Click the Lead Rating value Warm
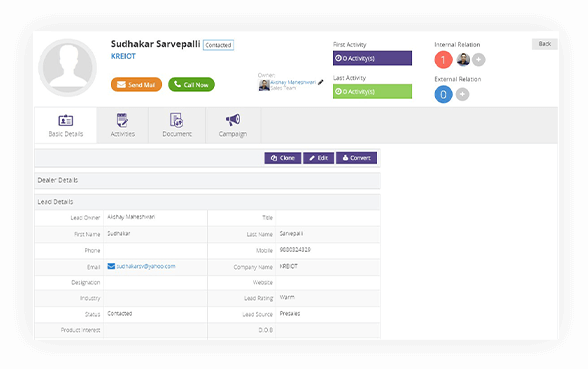588x369 pixels. point(287,297)
